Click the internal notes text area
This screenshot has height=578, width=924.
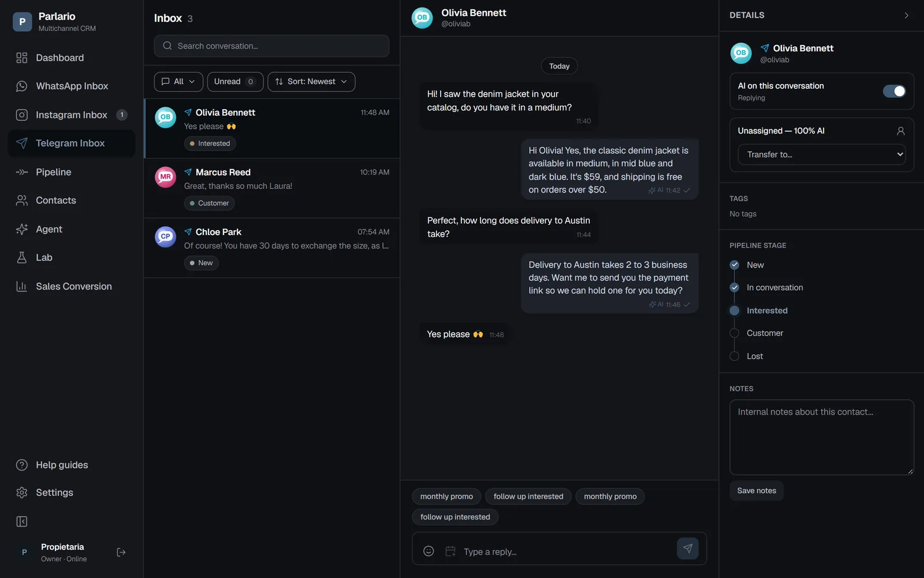[822, 438]
